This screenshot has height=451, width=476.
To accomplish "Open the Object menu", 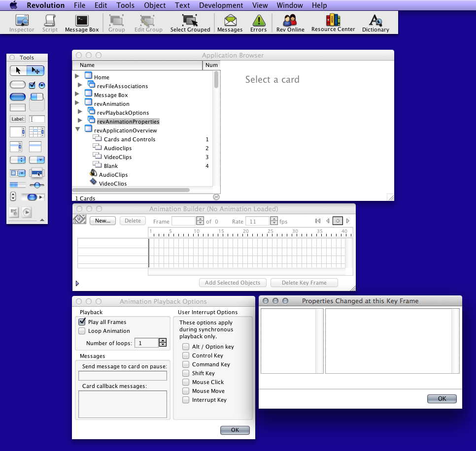I will point(155,5).
